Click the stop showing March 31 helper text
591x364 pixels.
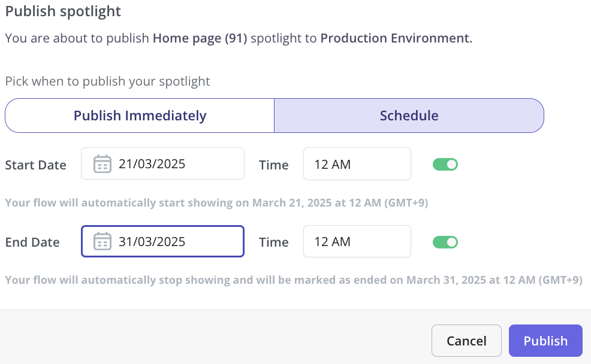point(294,280)
